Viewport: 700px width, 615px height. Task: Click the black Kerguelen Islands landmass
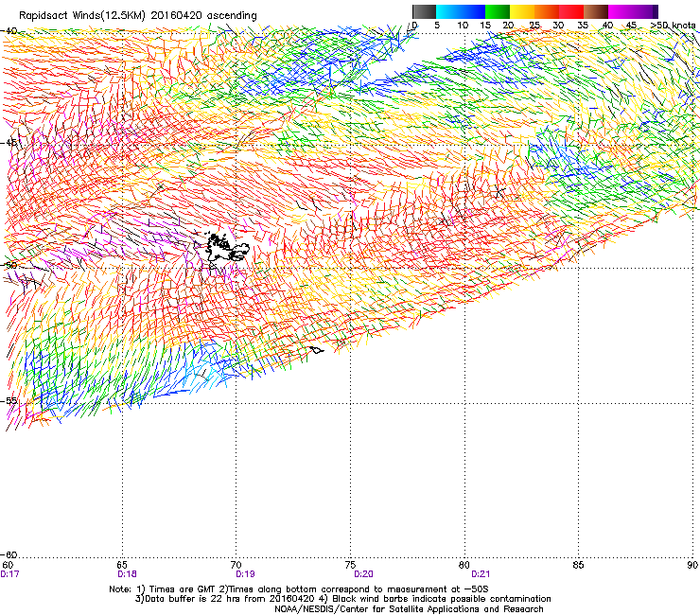click(225, 248)
